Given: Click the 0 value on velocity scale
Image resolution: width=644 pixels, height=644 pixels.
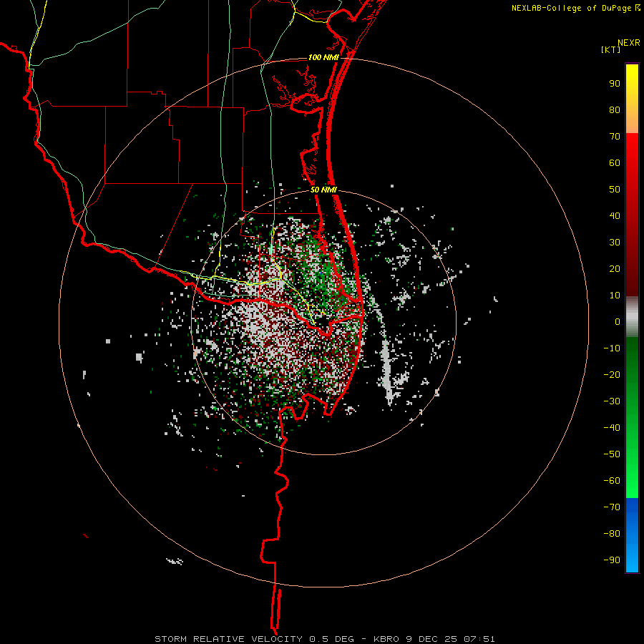Looking at the screenshot, I should (x=618, y=322).
